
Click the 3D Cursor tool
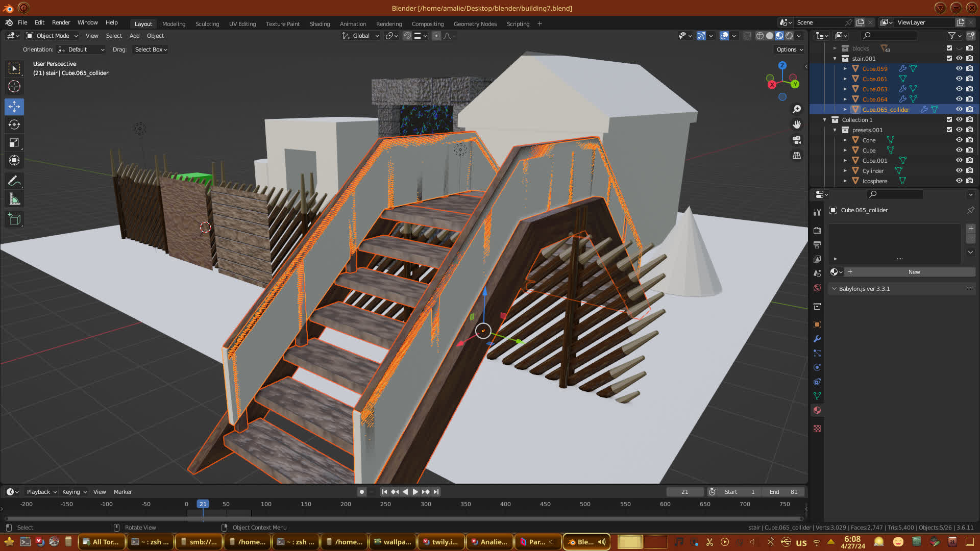point(14,86)
